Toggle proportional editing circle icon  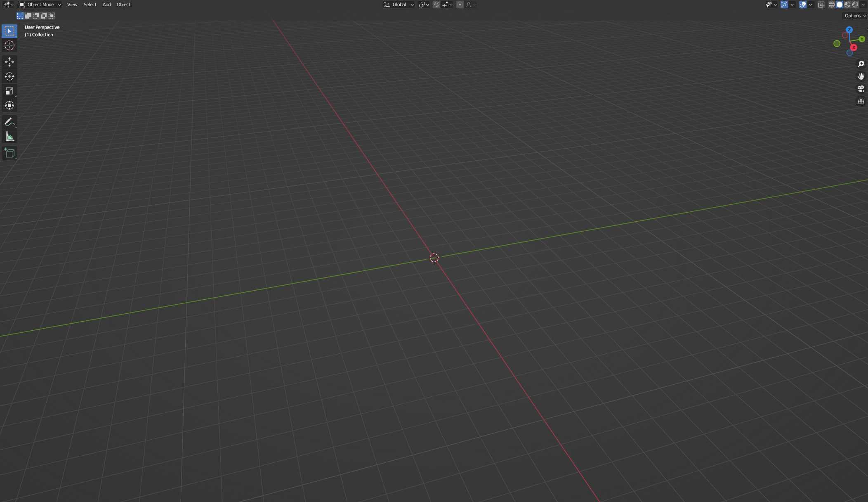(x=460, y=5)
